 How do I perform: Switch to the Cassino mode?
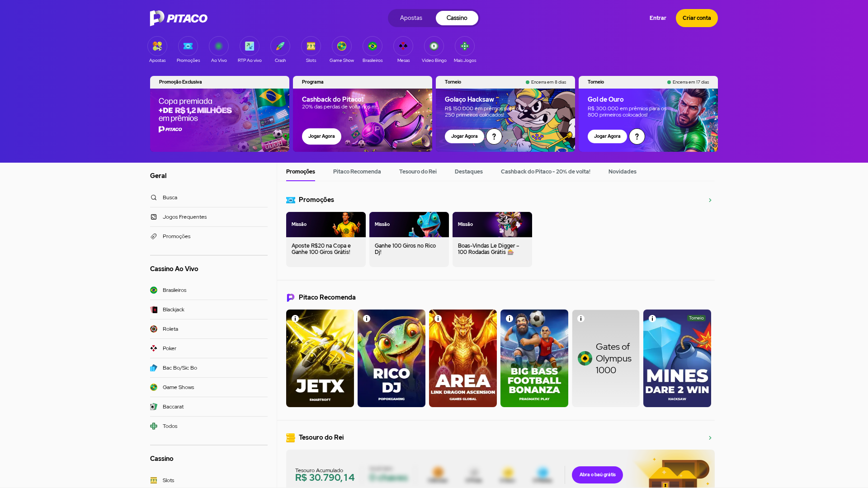[457, 18]
